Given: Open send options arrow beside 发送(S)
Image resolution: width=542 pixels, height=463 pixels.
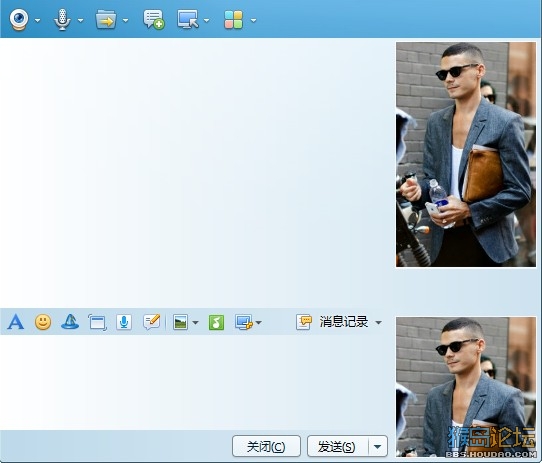Looking at the screenshot, I should [378, 446].
